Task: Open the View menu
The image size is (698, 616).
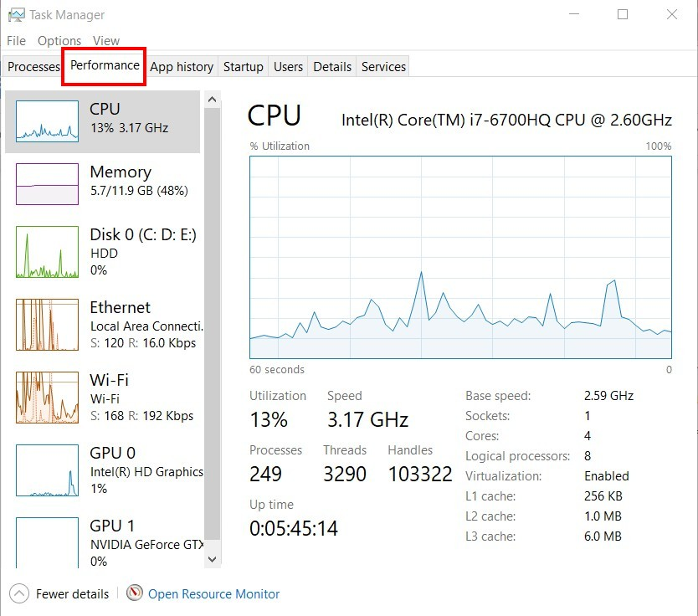Action: [106, 40]
